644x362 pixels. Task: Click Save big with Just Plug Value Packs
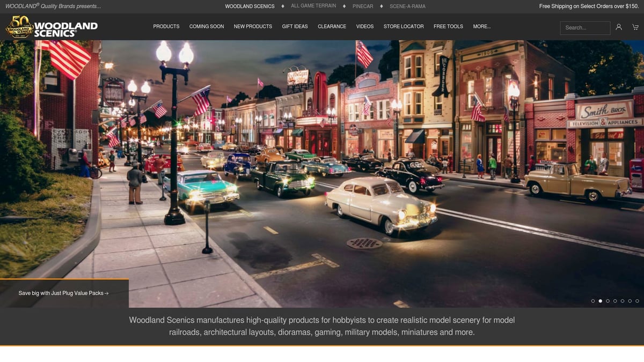pyautogui.click(x=64, y=293)
